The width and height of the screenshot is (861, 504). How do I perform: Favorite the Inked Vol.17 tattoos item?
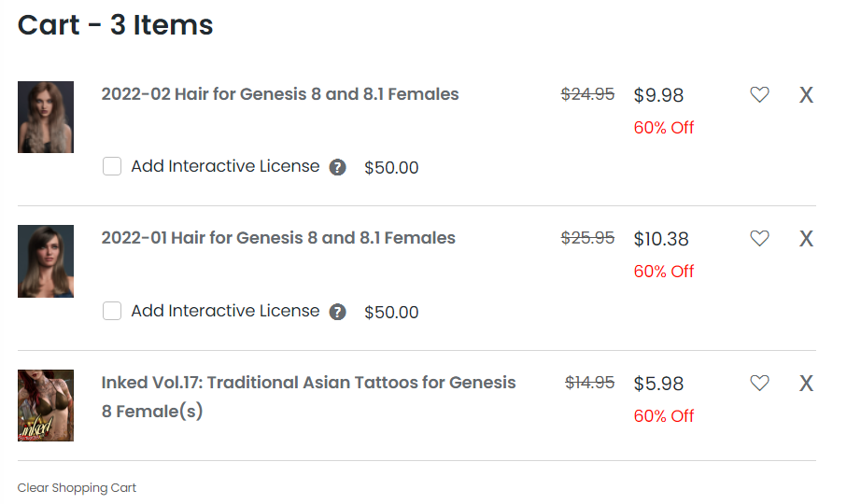click(x=759, y=383)
